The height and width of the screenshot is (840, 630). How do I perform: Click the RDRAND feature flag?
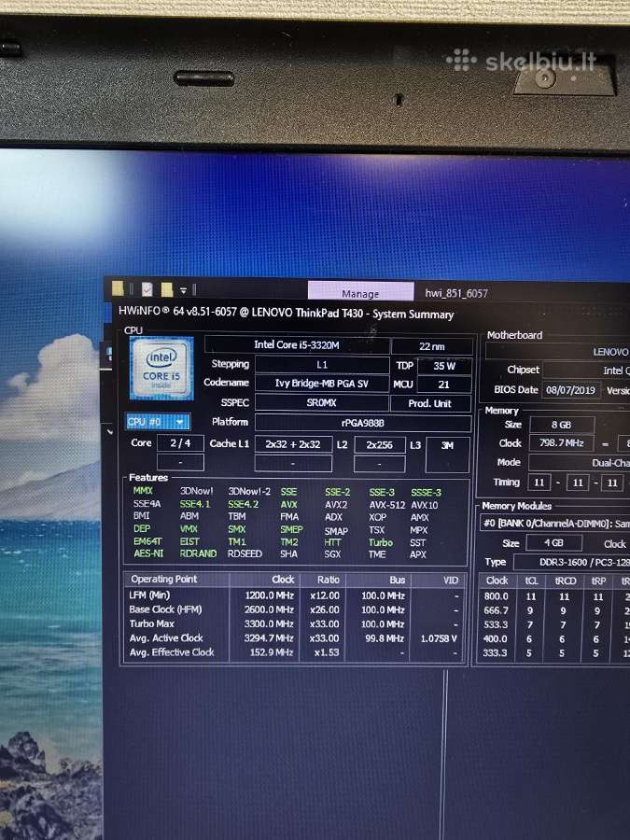point(198,553)
